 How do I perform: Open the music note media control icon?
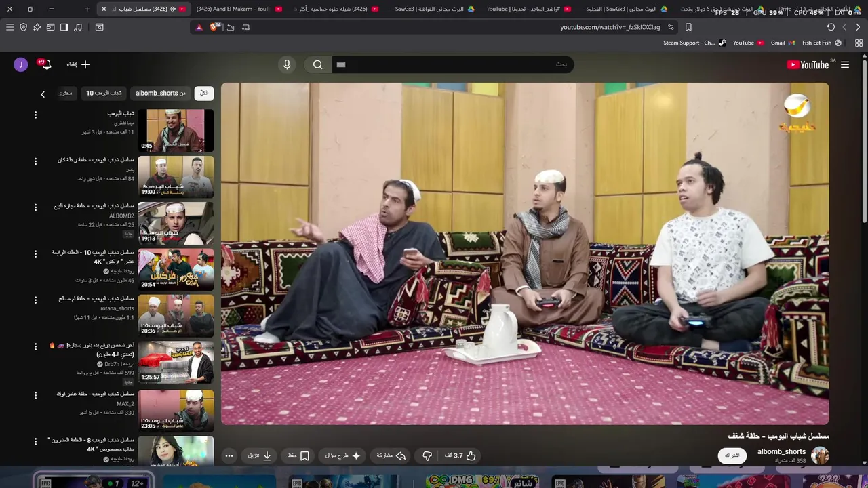(x=78, y=27)
